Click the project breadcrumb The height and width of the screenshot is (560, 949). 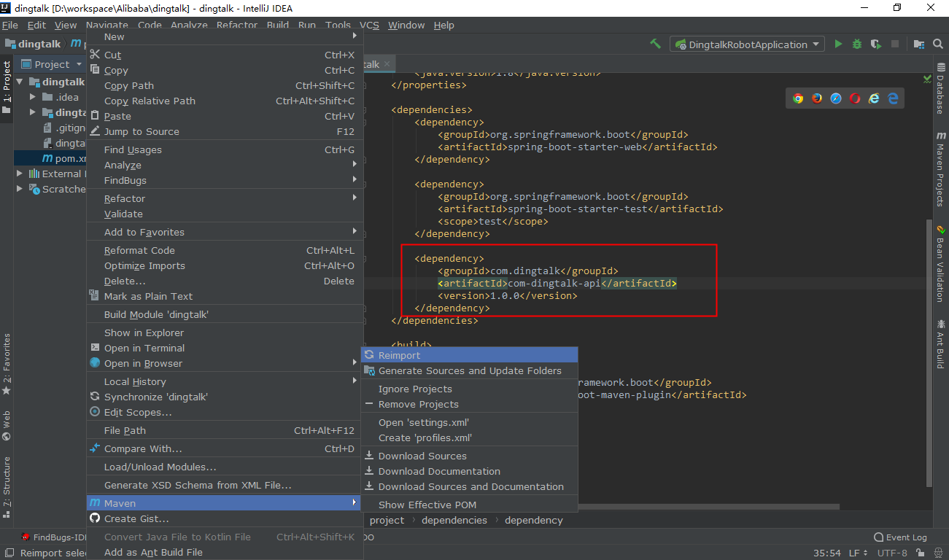point(387,520)
